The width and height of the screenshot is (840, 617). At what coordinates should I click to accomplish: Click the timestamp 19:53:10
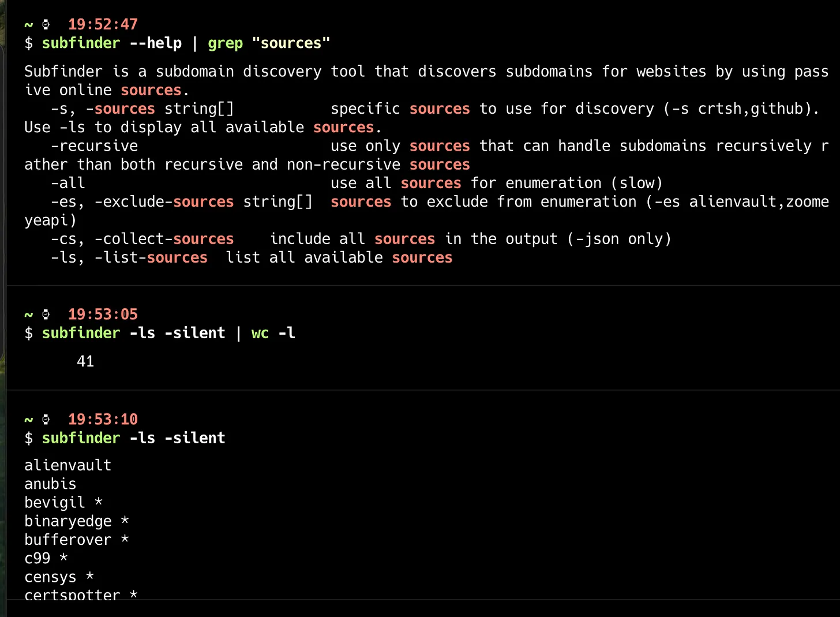click(x=103, y=419)
